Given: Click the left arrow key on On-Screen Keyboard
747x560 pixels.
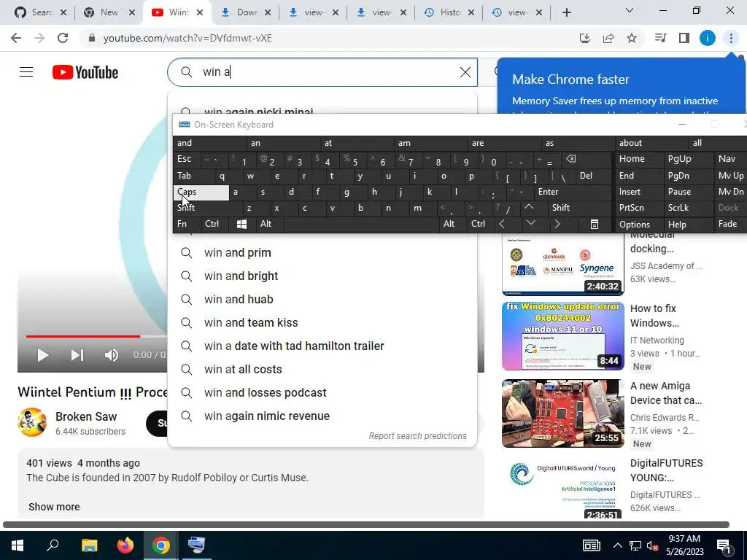Looking at the screenshot, I should (502, 224).
